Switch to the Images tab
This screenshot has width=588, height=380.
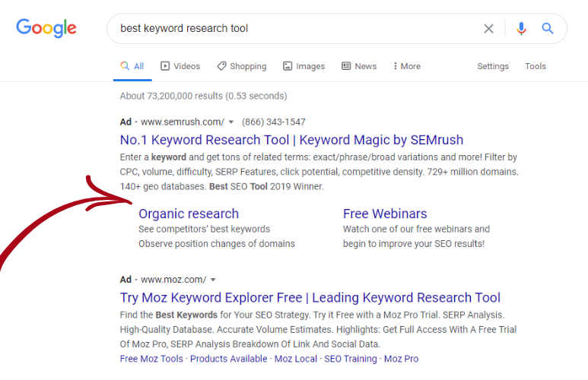(304, 66)
